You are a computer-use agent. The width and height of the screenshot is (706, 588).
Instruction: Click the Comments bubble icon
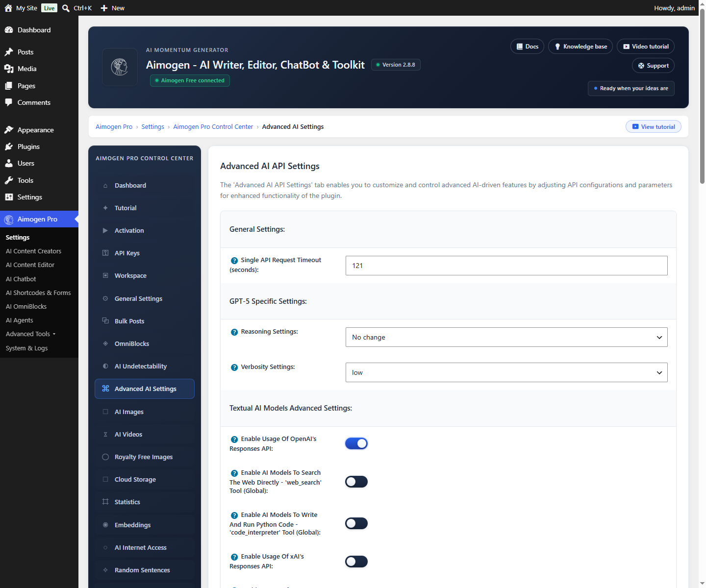coord(9,102)
